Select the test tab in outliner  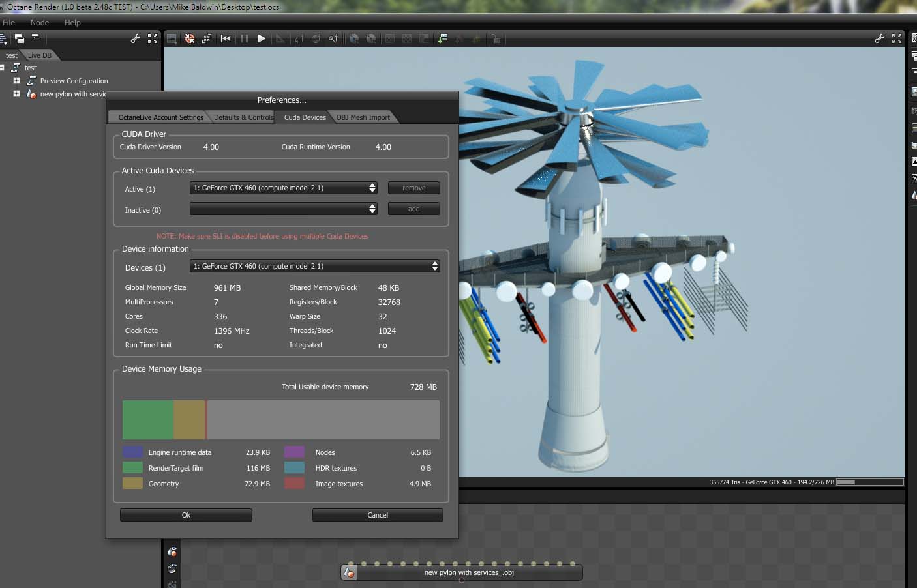(12, 55)
